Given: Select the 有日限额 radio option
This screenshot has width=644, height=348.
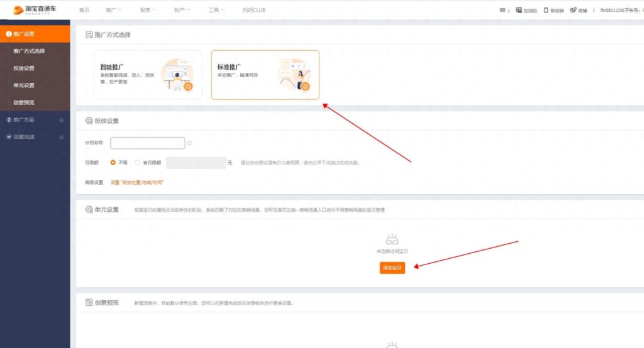Looking at the screenshot, I should (x=138, y=163).
